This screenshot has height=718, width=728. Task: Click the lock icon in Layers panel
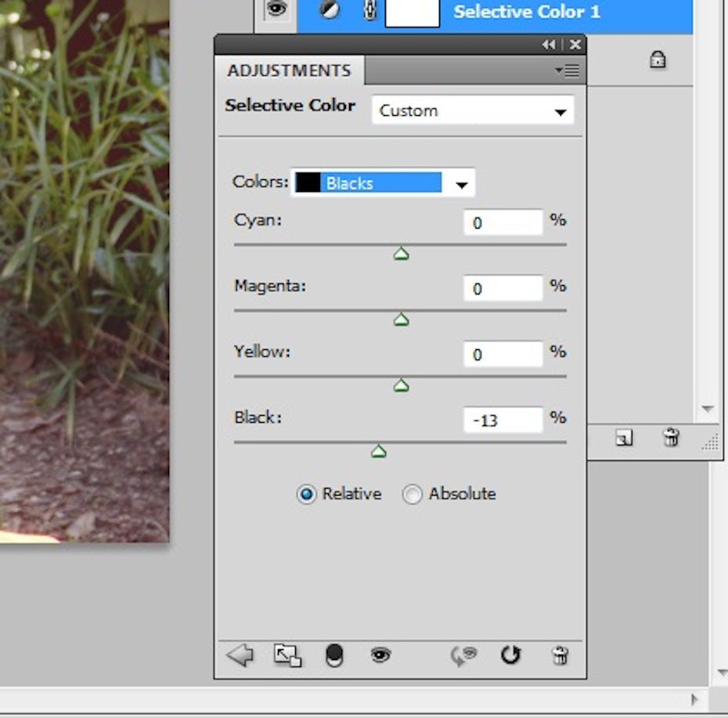658,60
